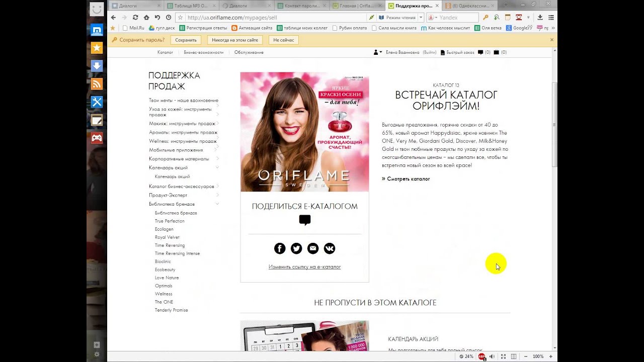644x362 pixels.
Task: Click Изменить ссылку на е-каталог
Action: click(304, 267)
